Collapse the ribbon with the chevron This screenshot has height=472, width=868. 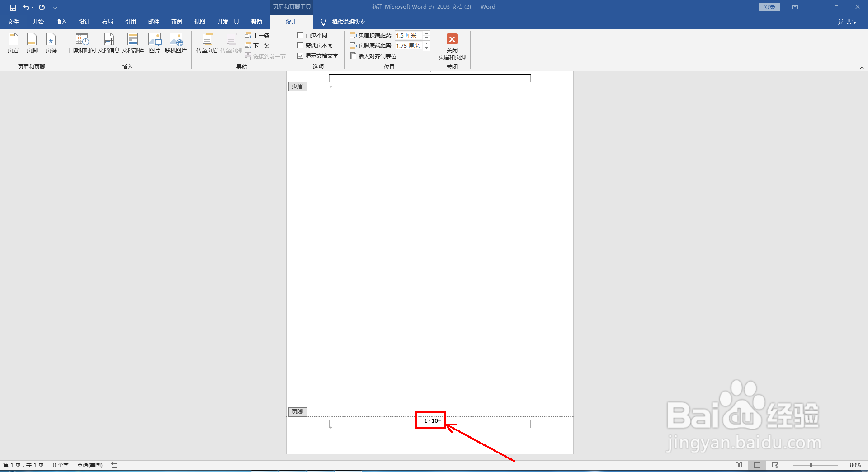[862, 68]
